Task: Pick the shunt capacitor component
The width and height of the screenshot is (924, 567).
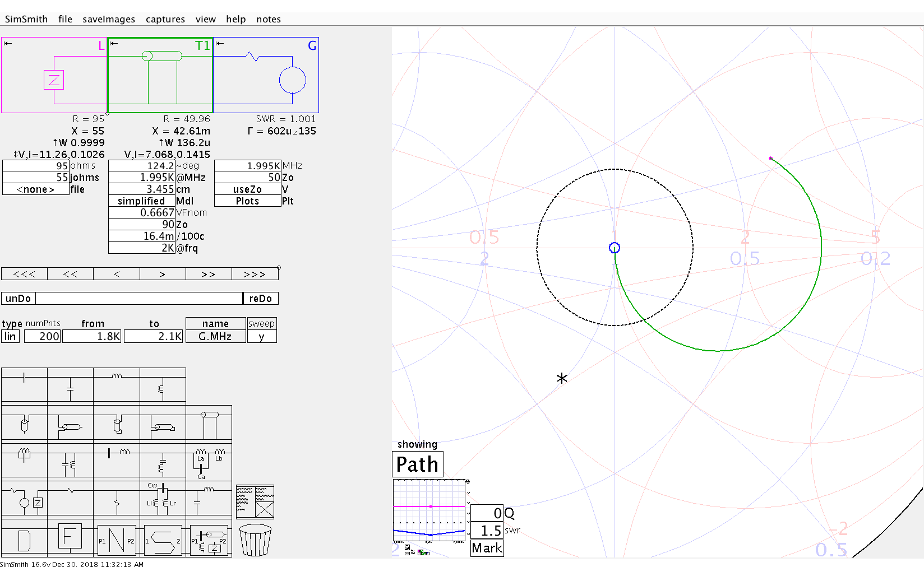Action: [70, 384]
